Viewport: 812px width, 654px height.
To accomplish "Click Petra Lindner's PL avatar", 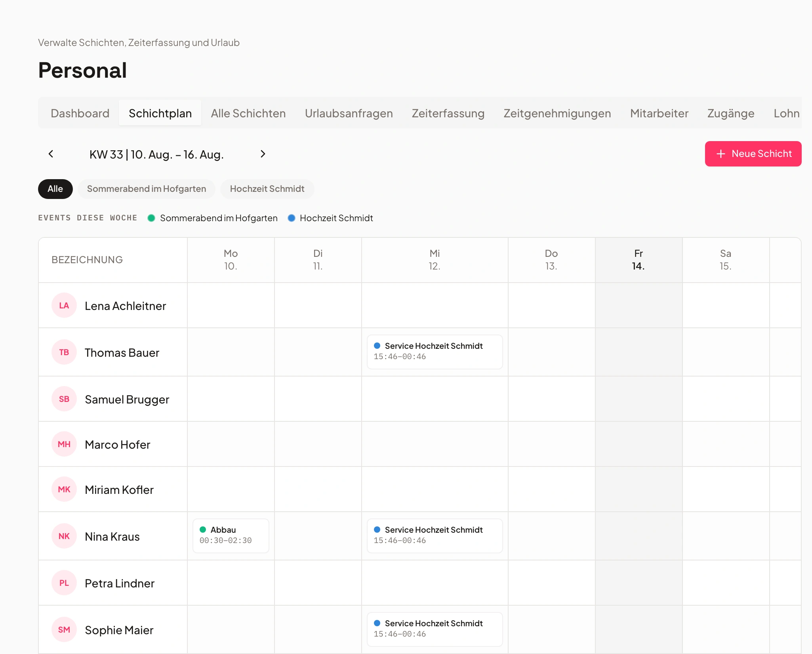I will (x=64, y=583).
